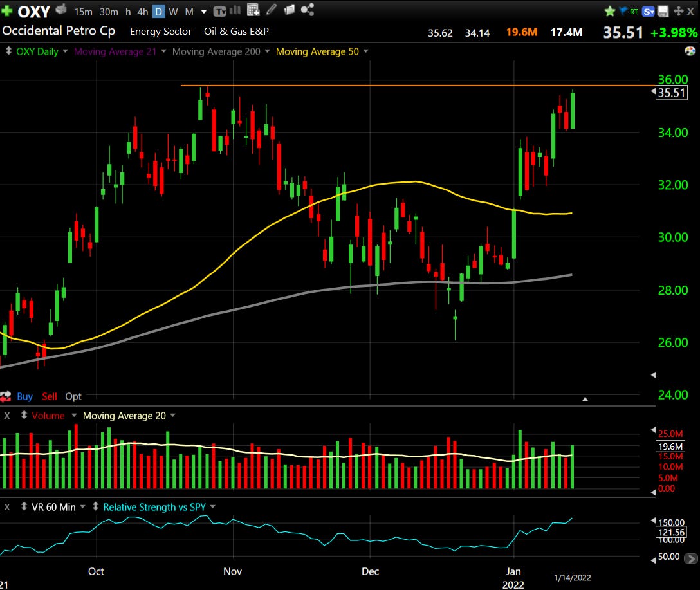This screenshot has height=590, width=700.
Task: Click the up-down arrow beside Relative Strength
Action: 95,506
